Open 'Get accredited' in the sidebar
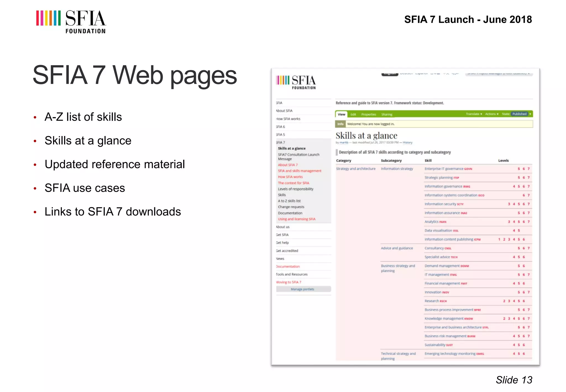The image size is (566, 392). point(287,251)
